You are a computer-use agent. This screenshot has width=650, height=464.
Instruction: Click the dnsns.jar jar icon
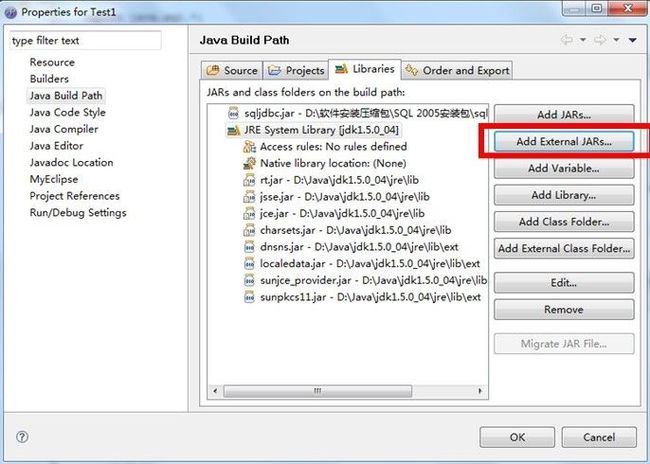(249, 247)
